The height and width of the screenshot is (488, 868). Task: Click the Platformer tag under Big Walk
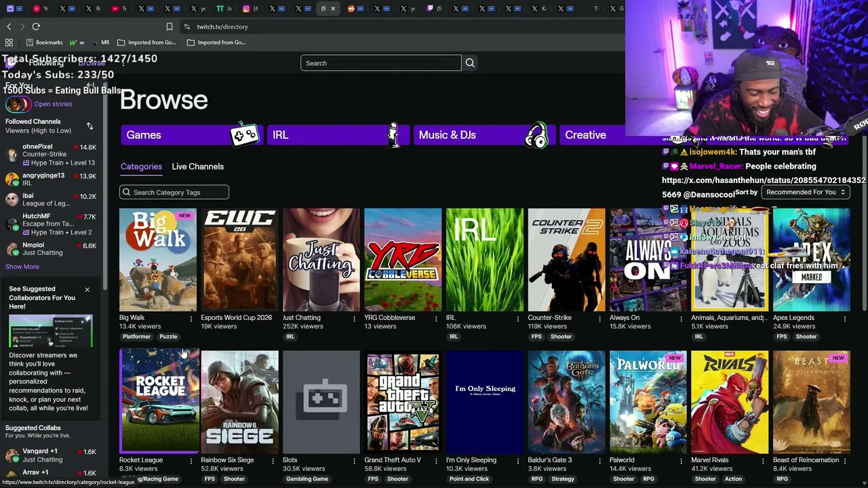pos(137,337)
